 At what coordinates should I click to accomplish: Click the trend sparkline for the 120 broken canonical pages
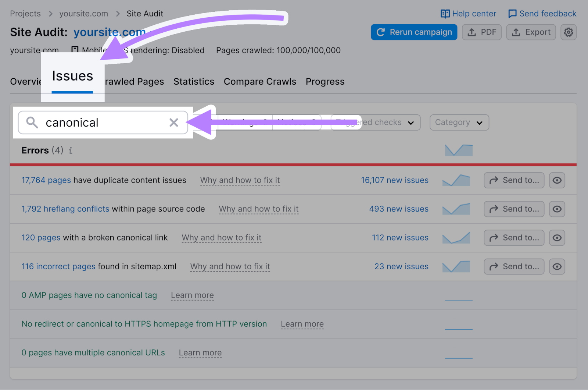click(456, 238)
